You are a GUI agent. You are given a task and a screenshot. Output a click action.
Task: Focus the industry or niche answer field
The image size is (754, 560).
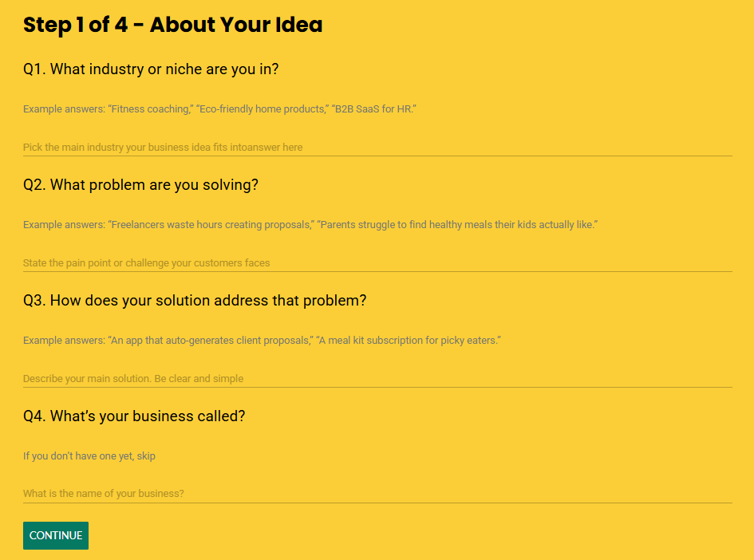pyautogui.click(x=377, y=147)
